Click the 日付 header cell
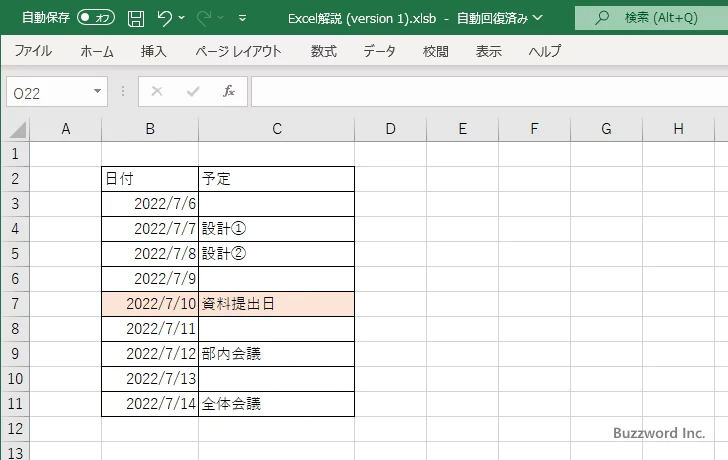Screen dimensions: 728x460 [x=150, y=179]
